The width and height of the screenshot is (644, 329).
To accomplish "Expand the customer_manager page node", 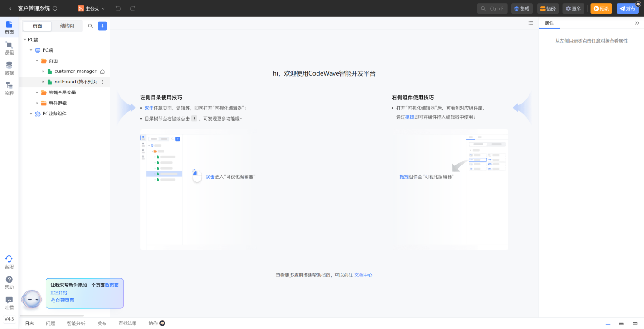I will (44, 71).
